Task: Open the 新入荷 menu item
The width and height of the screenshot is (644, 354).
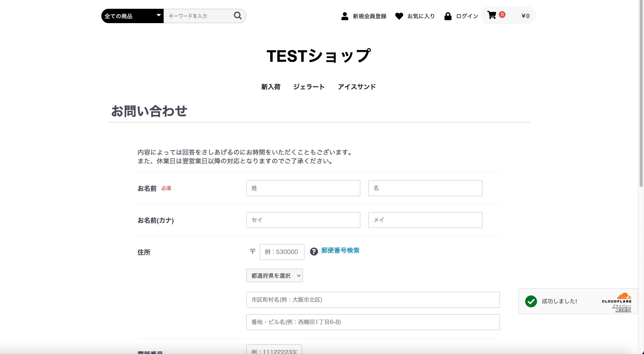Action: pyautogui.click(x=271, y=87)
